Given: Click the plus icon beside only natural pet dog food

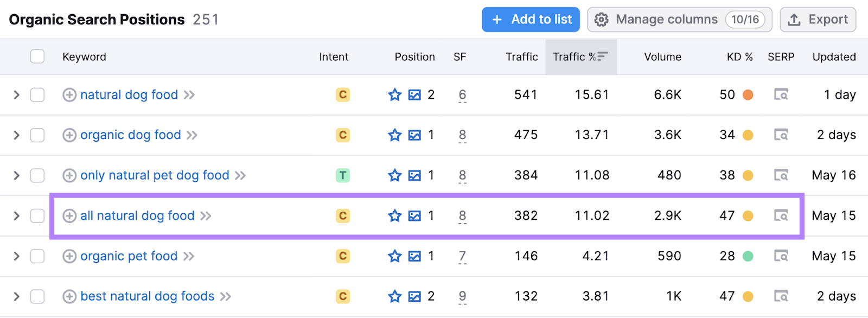Looking at the screenshot, I should tap(69, 175).
